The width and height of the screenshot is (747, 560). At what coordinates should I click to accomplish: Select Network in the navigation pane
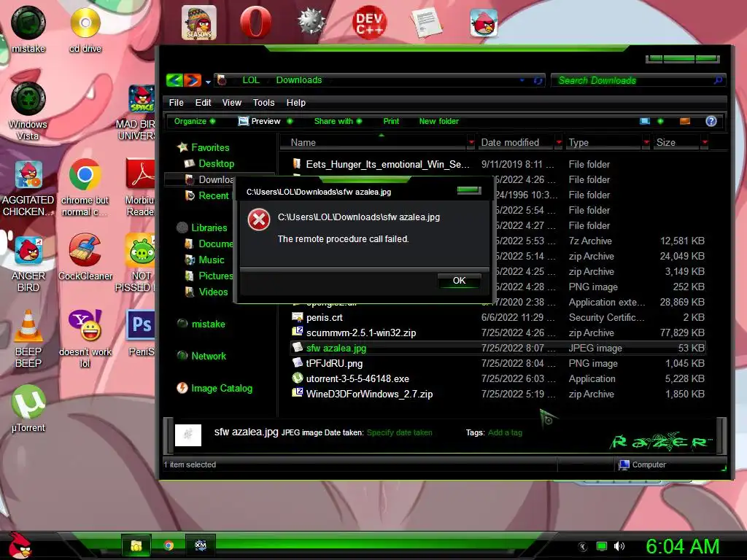coord(209,356)
